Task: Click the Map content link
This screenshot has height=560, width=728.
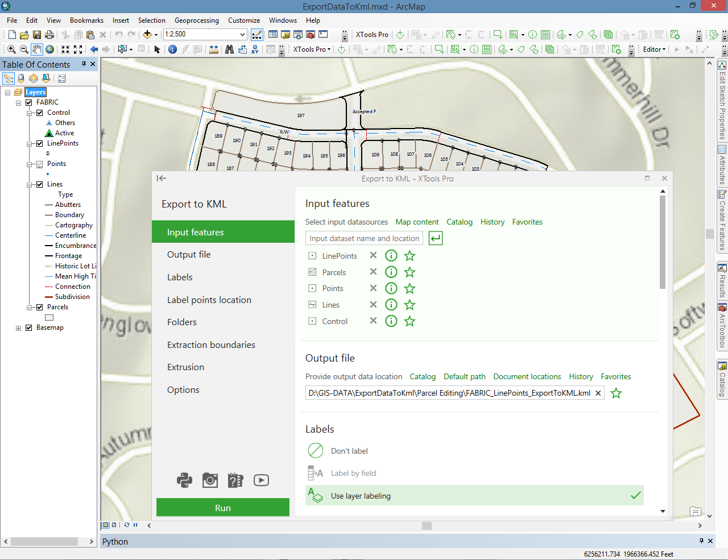Action: coord(417,222)
